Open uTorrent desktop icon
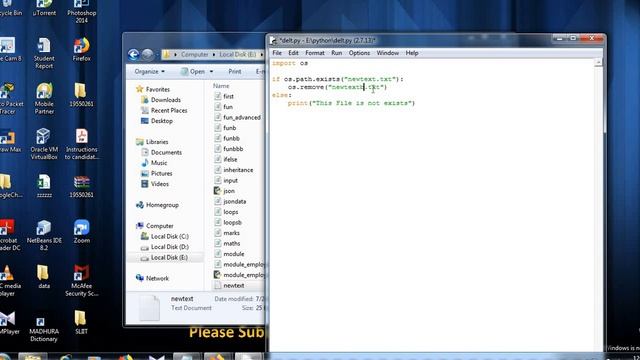 (x=44, y=8)
